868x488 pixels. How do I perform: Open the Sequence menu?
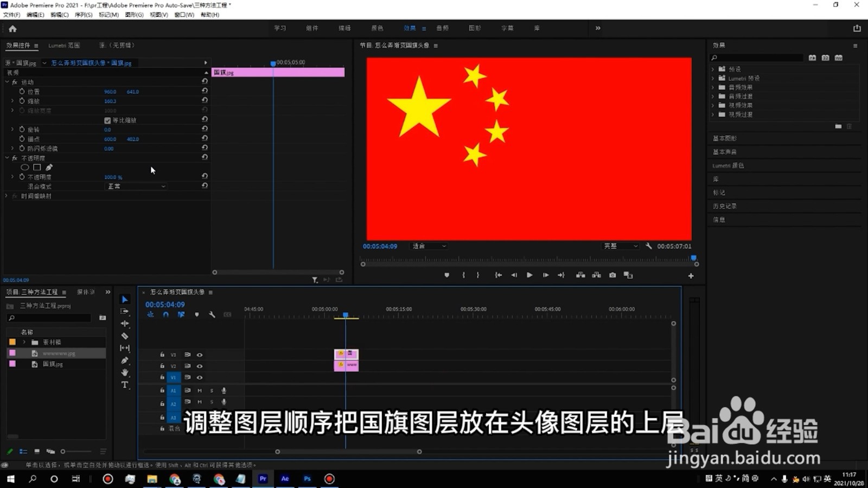point(84,15)
